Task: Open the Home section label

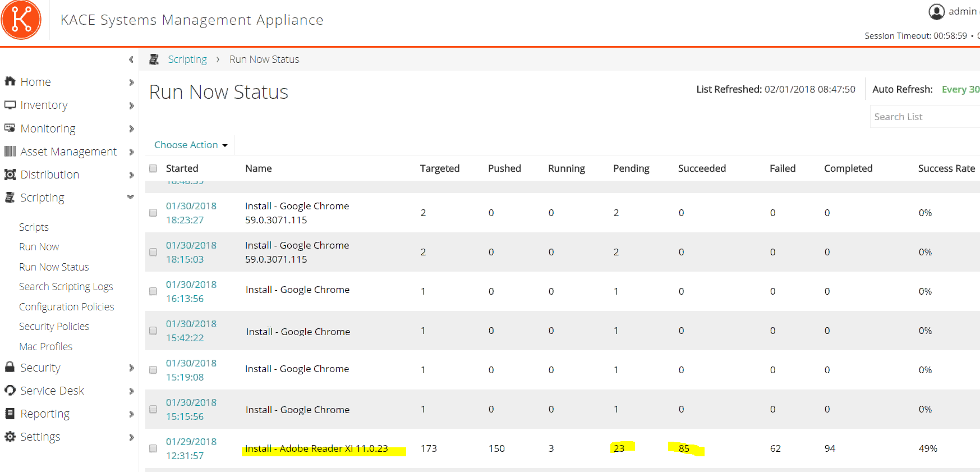Action: point(36,82)
